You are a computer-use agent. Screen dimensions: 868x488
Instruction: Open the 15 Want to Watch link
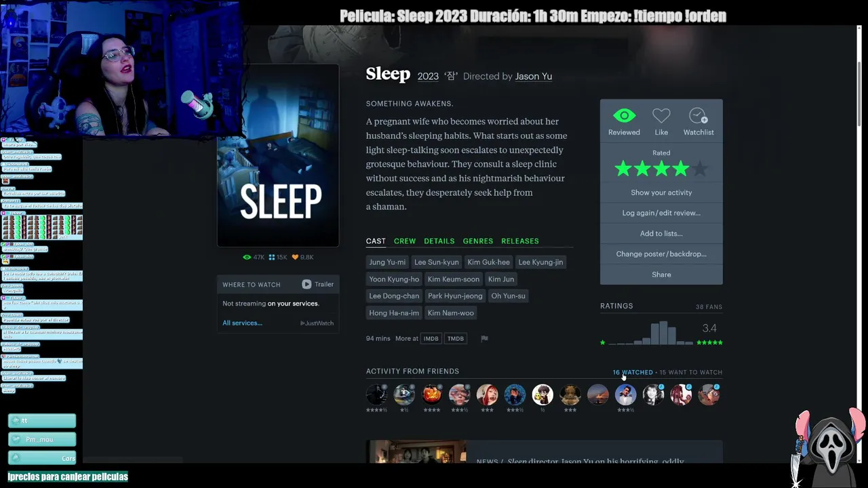tap(691, 372)
